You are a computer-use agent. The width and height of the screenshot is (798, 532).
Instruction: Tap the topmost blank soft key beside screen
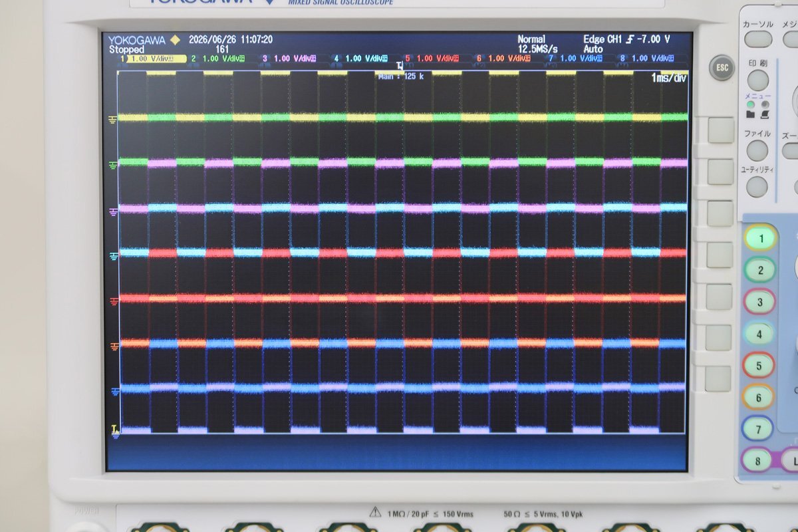click(721, 130)
